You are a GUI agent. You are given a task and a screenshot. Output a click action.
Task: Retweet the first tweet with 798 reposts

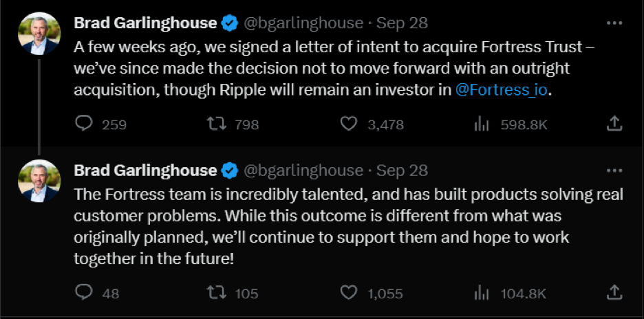click(216, 124)
